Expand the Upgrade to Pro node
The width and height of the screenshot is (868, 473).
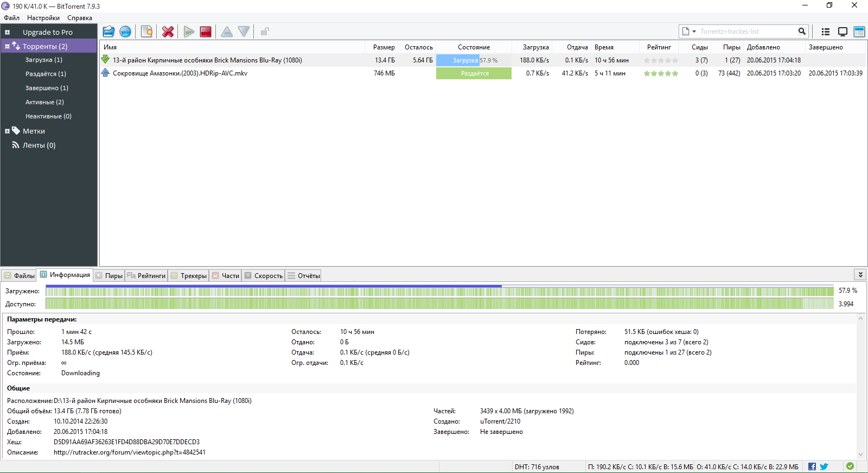pos(7,33)
